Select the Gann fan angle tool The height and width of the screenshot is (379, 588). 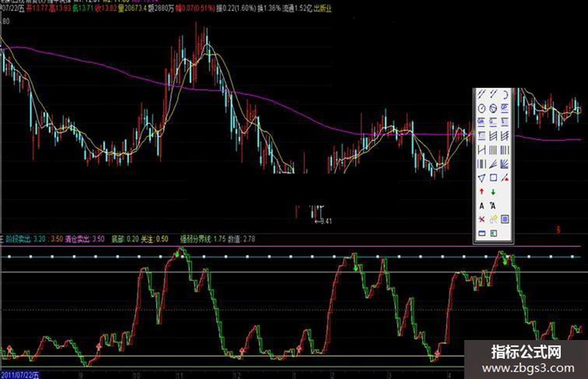pyautogui.click(x=505, y=164)
